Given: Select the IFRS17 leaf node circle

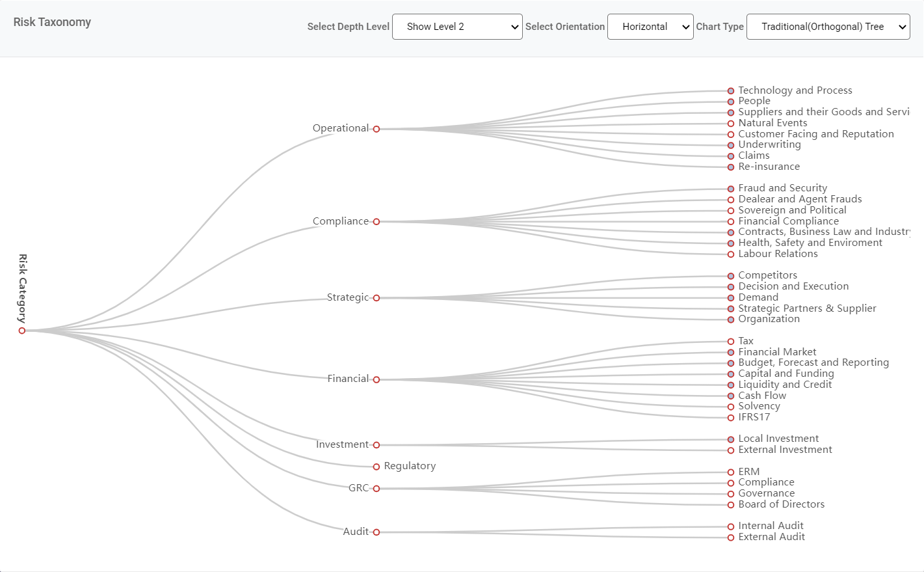Looking at the screenshot, I should click(731, 418).
